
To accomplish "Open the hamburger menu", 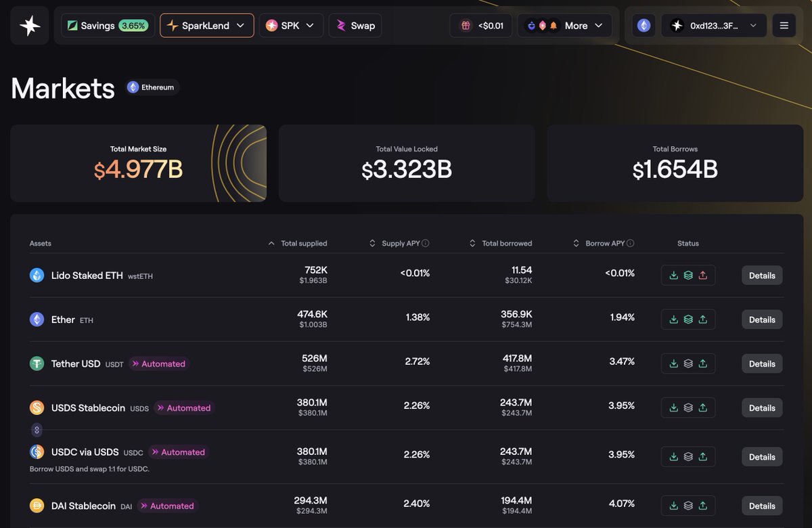I will tap(784, 26).
